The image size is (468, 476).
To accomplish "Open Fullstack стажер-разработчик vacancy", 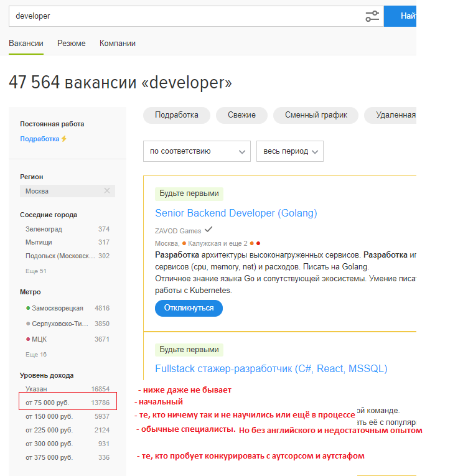I will coord(271,368).
